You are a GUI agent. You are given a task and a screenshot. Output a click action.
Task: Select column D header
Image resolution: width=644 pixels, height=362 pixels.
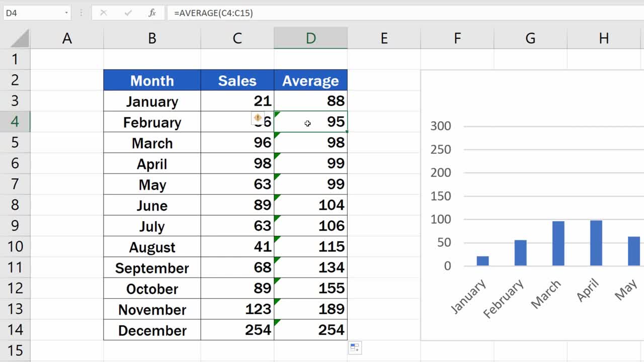point(310,38)
